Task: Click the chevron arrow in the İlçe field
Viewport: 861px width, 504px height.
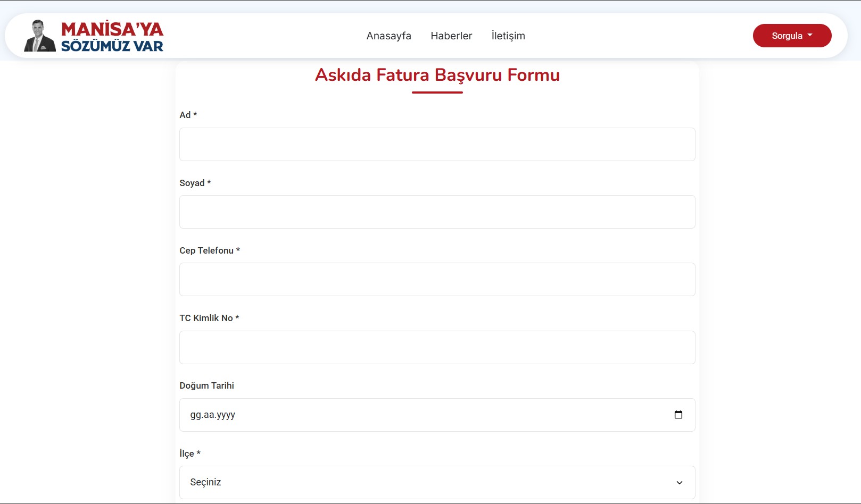Action: [x=679, y=483]
